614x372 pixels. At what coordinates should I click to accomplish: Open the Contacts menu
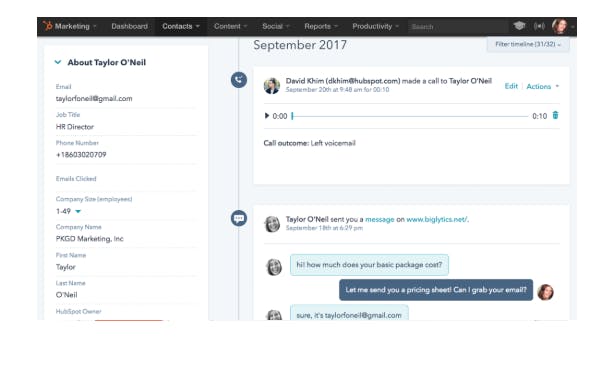pyautogui.click(x=181, y=26)
